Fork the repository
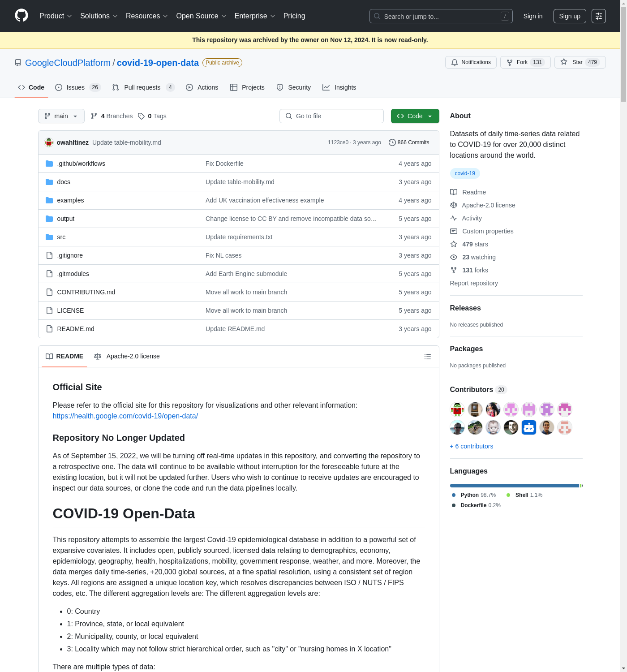627x672 pixels. pos(525,62)
